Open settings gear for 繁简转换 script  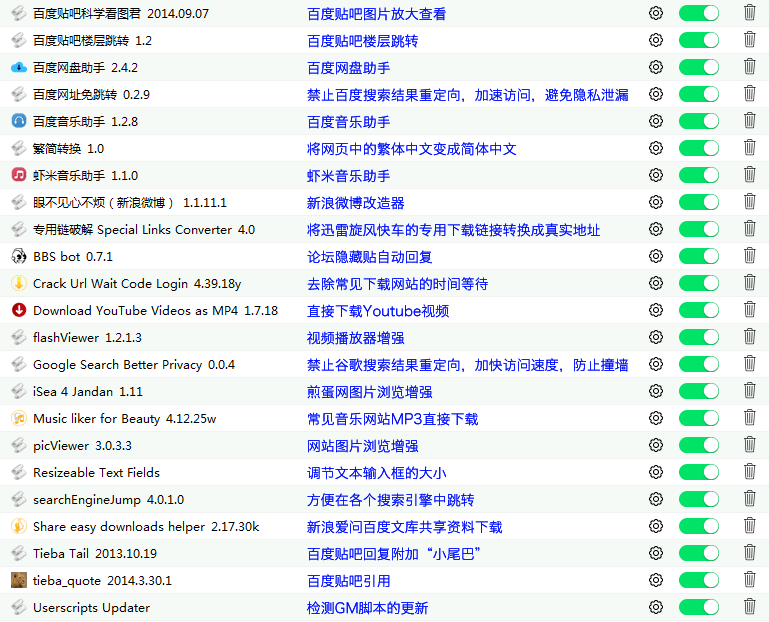(656, 148)
